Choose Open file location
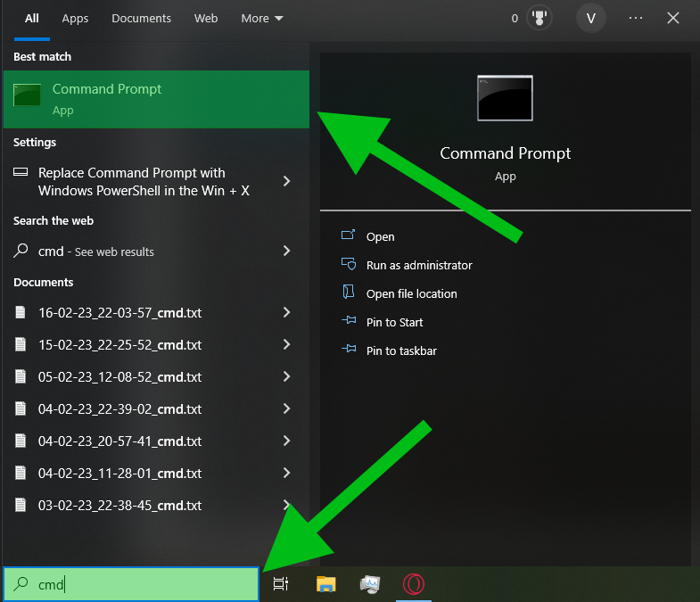Screen dimensions: 700x602 click(412, 293)
